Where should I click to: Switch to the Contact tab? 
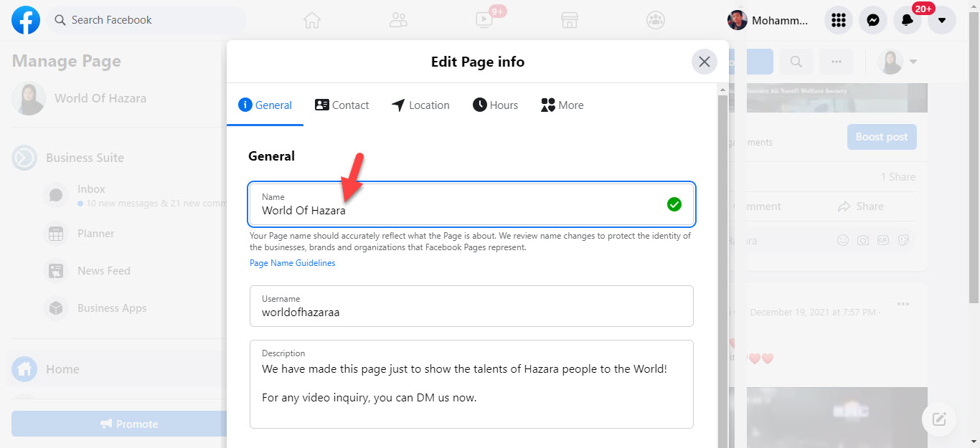(342, 105)
